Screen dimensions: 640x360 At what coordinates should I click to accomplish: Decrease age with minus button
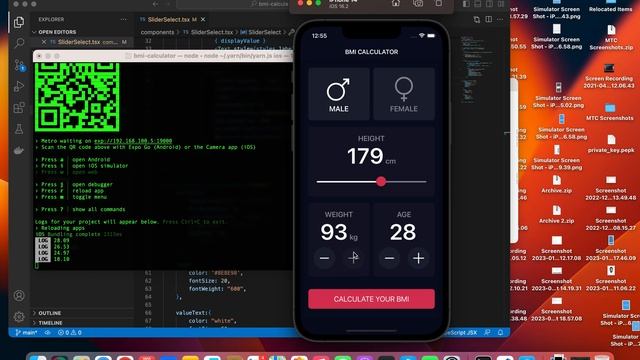pyautogui.click(x=389, y=258)
